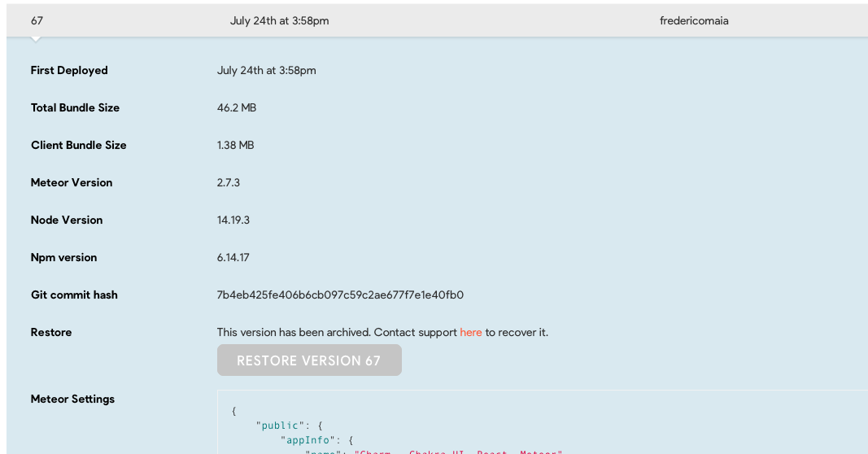Screen dimensions: 868x454
Task: Click the "here" support link
Action: click(470, 332)
